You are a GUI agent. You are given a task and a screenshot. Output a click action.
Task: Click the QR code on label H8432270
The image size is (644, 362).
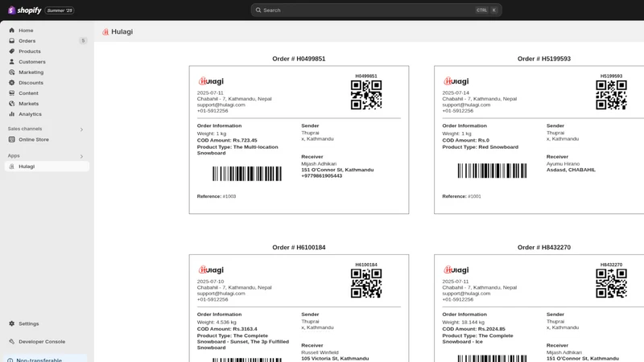[x=611, y=284]
